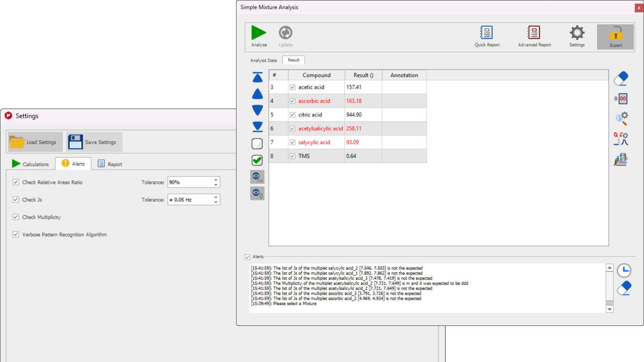Open Settings gear in Mixture Analysis

click(x=577, y=36)
